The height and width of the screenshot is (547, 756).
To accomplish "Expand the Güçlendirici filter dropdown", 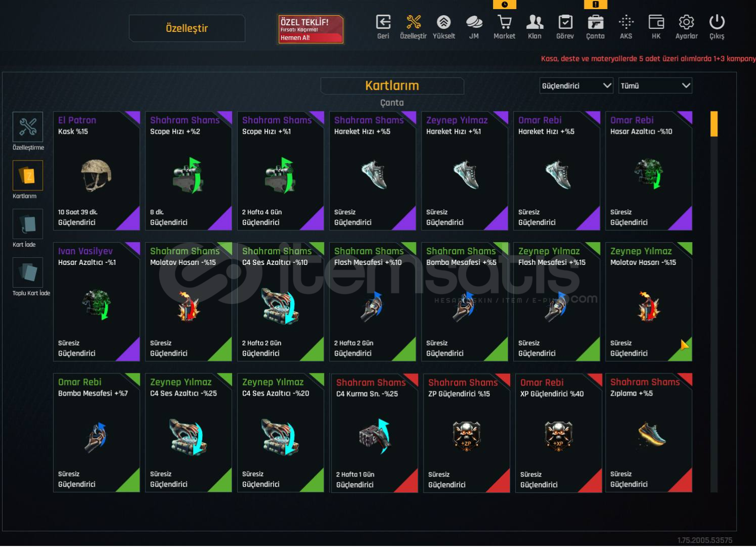I will click(577, 86).
